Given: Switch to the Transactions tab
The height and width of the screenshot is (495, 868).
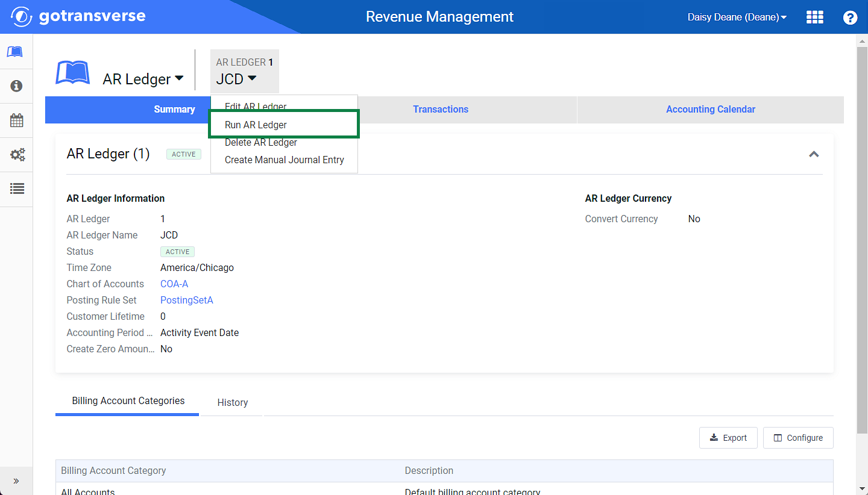Looking at the screenshot, I should click(441, 110).
